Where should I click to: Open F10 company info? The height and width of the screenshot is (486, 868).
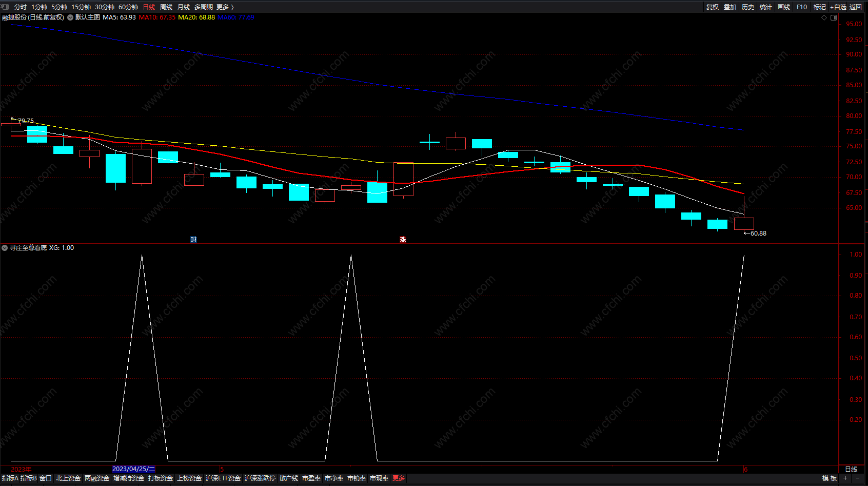point(802,7)
